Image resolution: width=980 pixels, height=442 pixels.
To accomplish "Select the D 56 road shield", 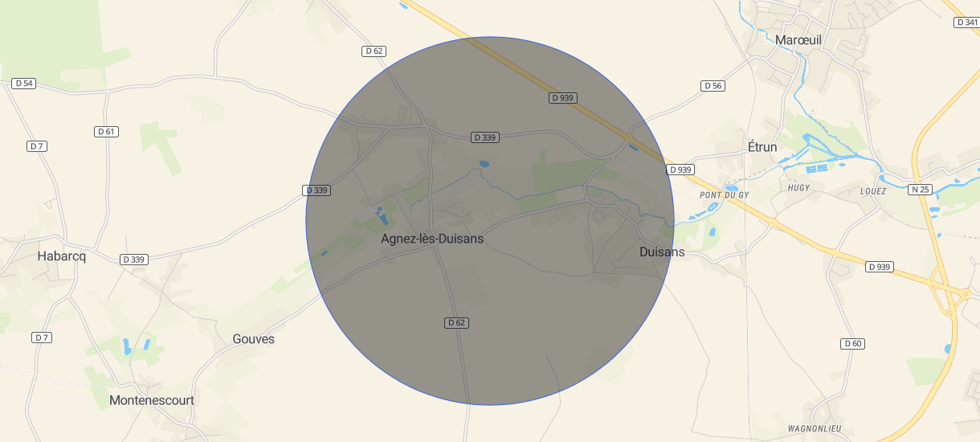I will click(713, 86).
